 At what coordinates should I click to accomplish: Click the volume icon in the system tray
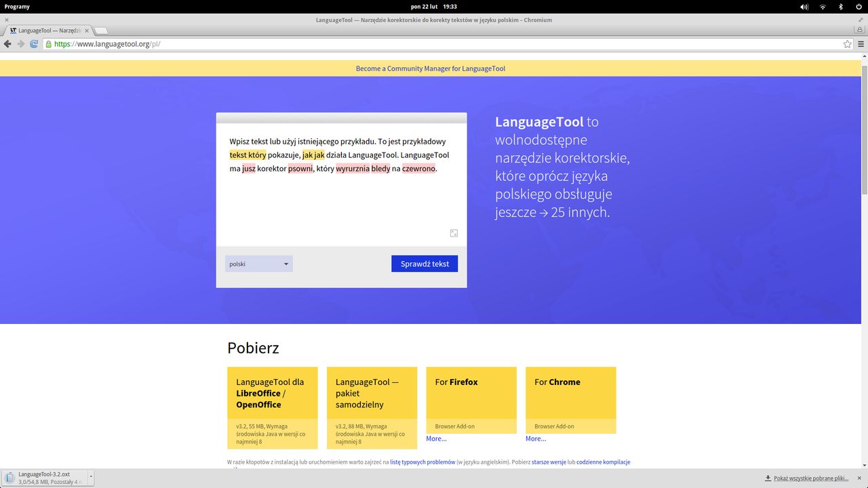[804, 6]
